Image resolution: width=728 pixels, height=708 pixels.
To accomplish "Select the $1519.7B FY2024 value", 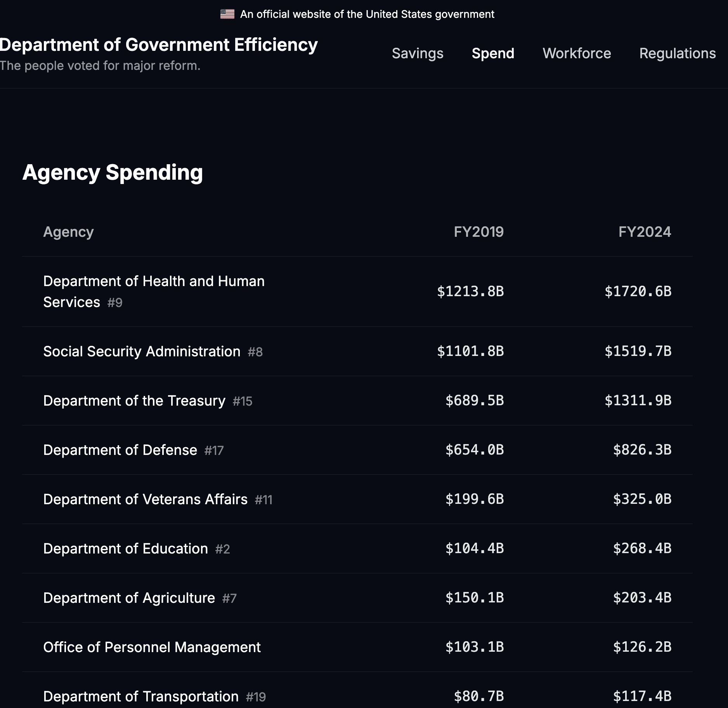I will pyautogui.click(x=638, y=351).
